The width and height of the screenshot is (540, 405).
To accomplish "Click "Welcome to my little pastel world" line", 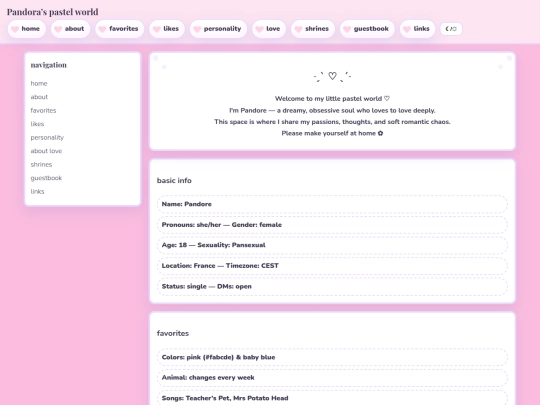I will click(x=332, y=98).
